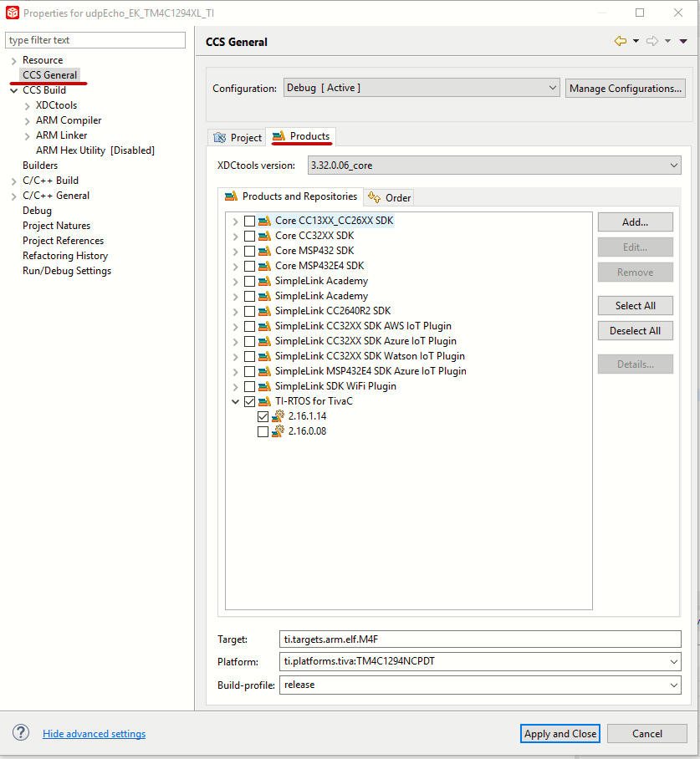Expand the C/C++ General tree node

coord(13,196)
